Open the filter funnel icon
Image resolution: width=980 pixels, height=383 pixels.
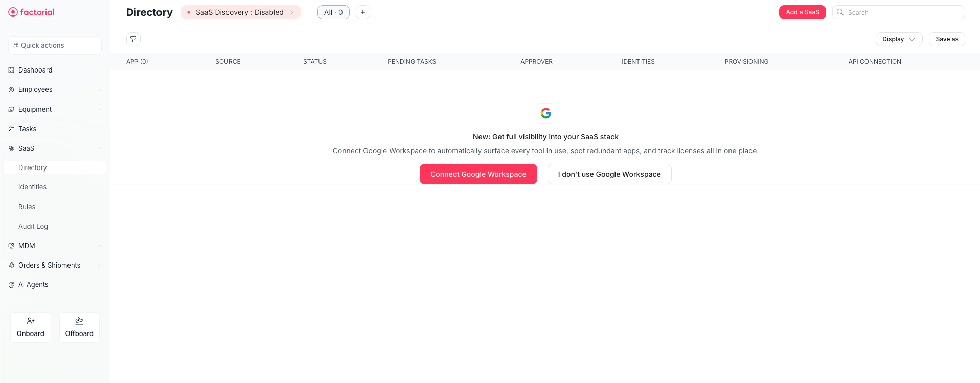[133, 39]
